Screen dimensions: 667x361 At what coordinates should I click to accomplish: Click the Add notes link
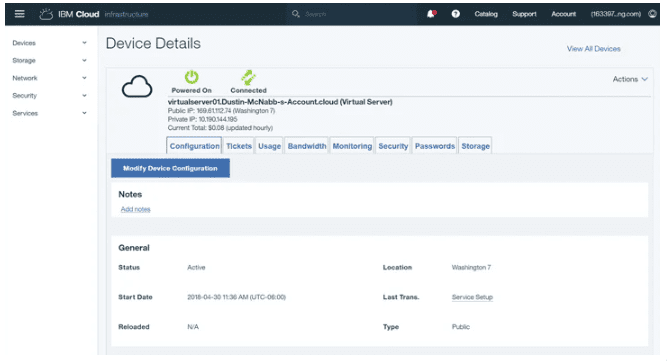coord(135,209)
